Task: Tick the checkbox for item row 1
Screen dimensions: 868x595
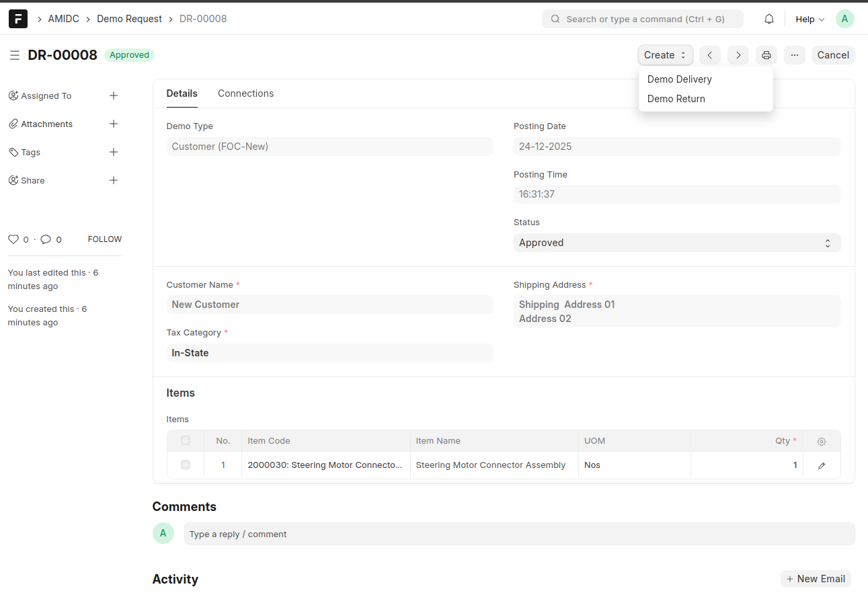Action: [x=186, y=465]
